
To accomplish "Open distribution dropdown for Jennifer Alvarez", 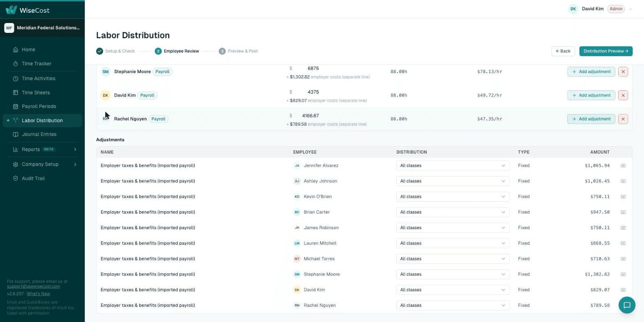I will (453, 166).
